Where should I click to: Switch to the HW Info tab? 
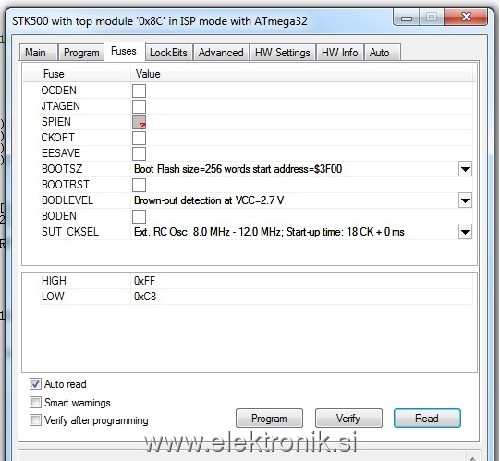pos(340,52)
